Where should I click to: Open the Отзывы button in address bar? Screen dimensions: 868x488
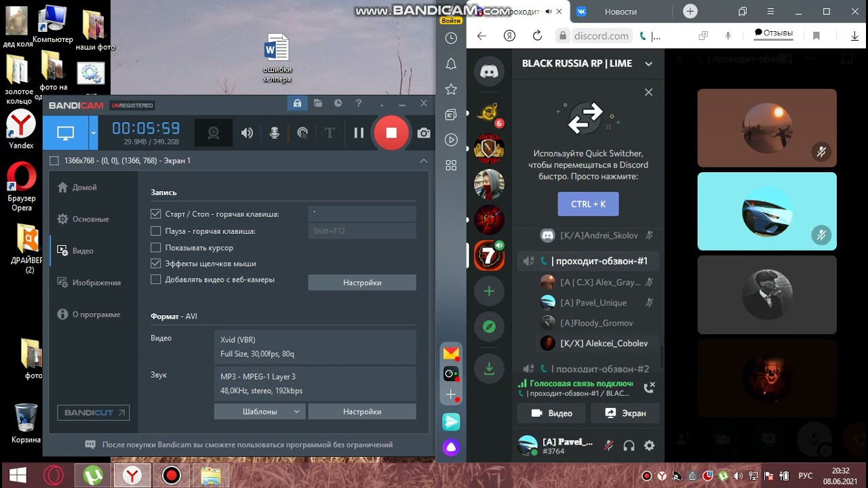tap(774, 33)
